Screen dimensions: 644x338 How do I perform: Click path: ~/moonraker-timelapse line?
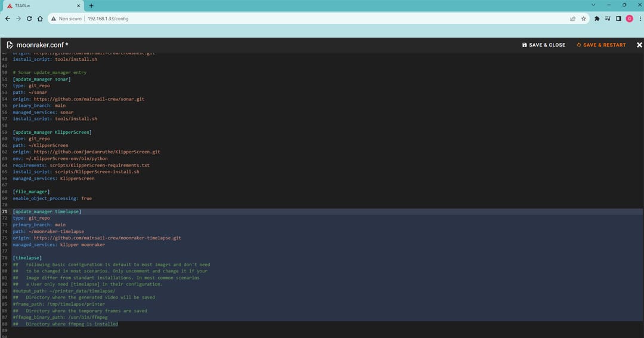coord(48,231)
